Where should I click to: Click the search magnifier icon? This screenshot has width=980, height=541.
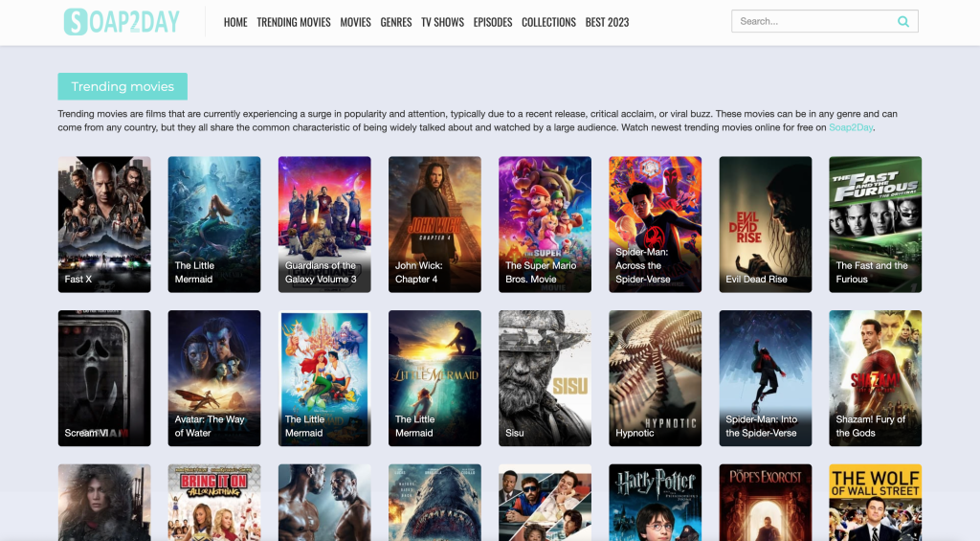point(903,21)
